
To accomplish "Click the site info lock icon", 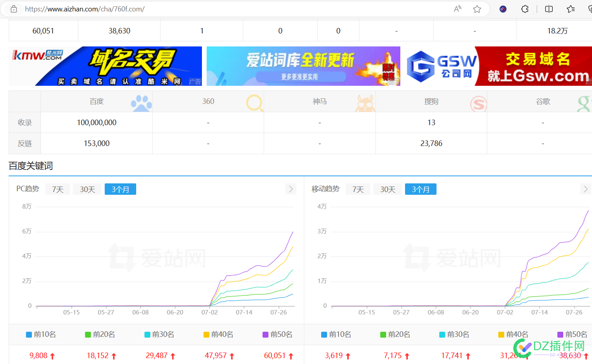I will coord(14,9).
